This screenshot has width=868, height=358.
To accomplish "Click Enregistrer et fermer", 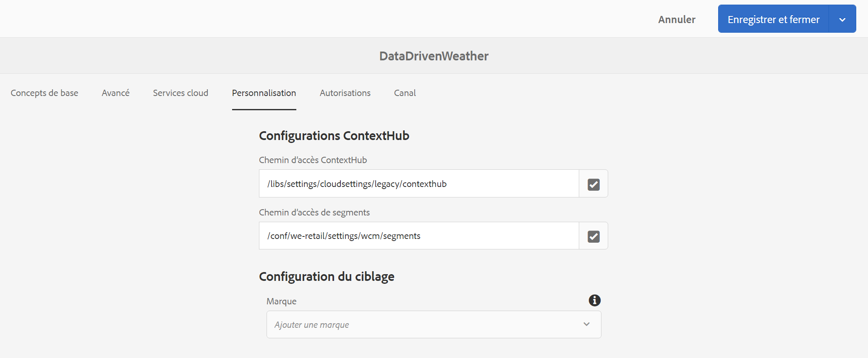I will point(773,19).
